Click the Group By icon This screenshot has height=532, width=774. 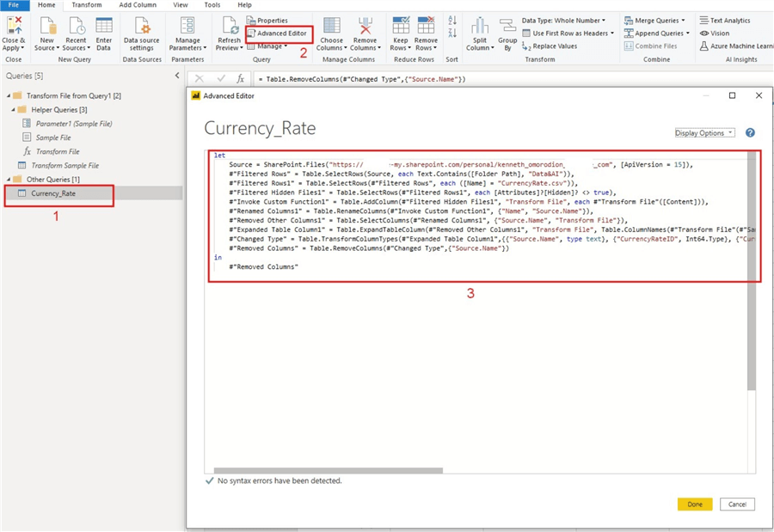point(507,26)
